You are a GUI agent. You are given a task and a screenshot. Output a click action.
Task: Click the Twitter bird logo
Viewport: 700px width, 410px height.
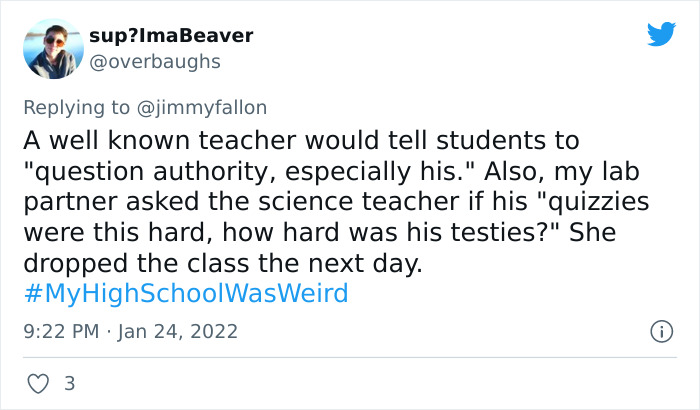[x=661, y=35]
